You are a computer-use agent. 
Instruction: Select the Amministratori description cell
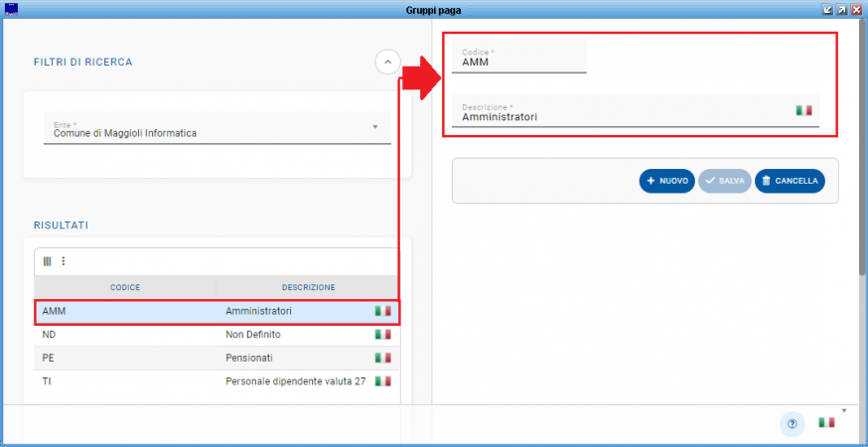(258, 311)
